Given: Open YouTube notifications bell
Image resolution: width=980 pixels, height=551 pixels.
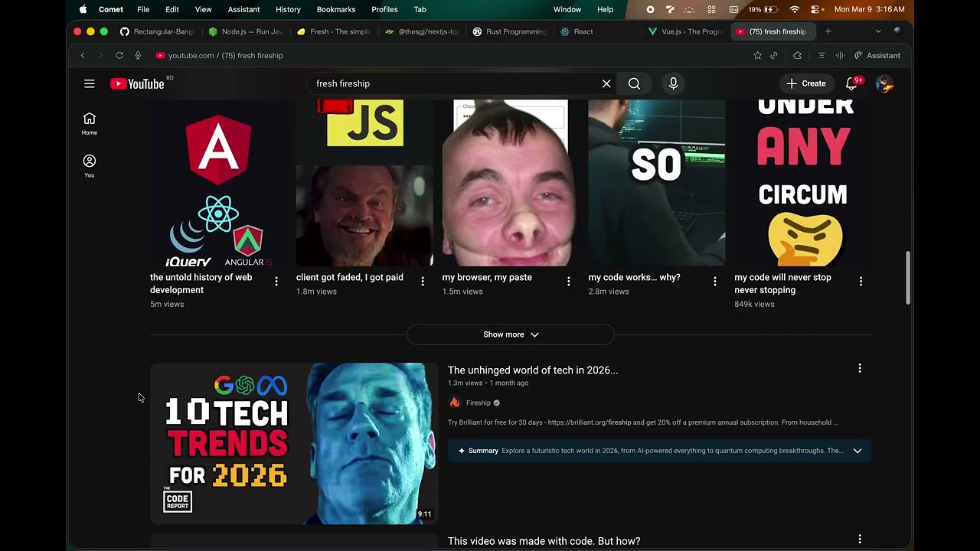Looking at the screenshot, I should [x=851, y=83].
